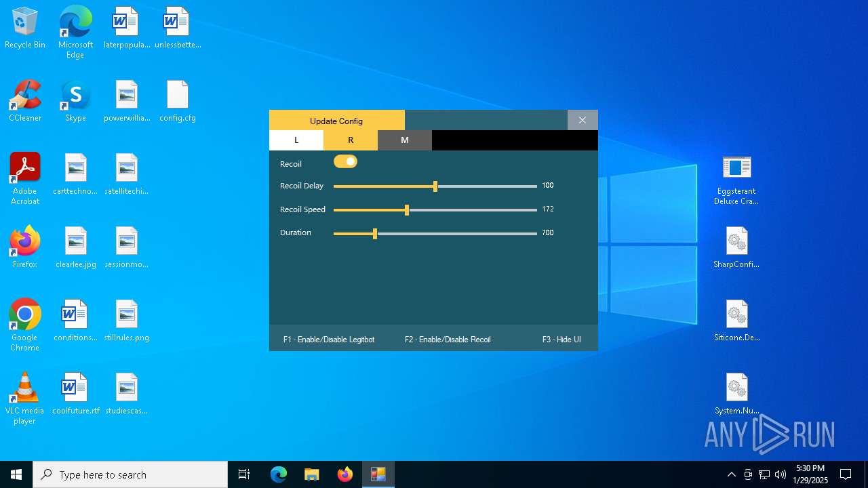
Task: Click the Duration slider handle
Action: pos(375,234)
